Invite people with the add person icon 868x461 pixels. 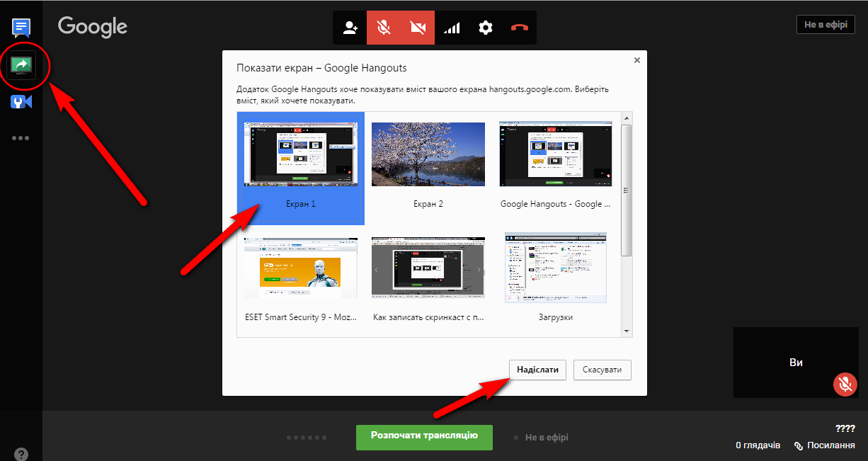pos(350,28)
